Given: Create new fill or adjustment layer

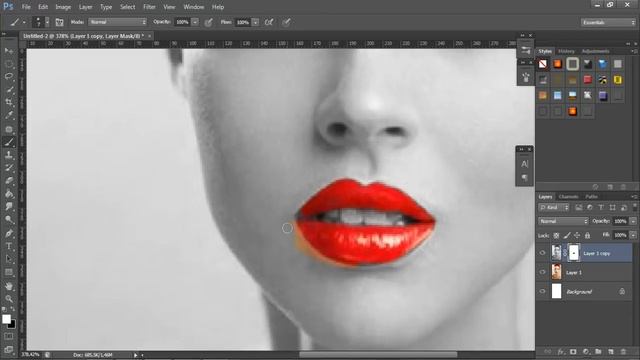Looking at the screenshot, I should click(586, 351).
